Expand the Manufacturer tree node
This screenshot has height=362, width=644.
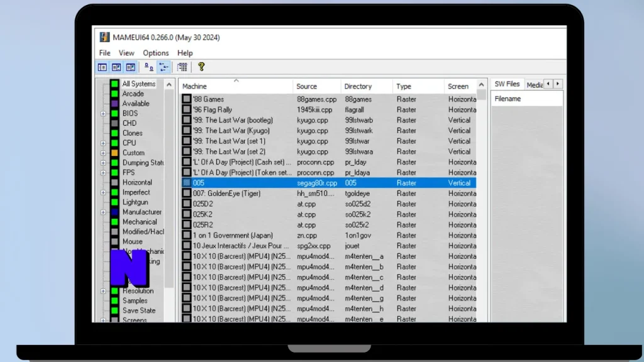[x=103, y=212]
